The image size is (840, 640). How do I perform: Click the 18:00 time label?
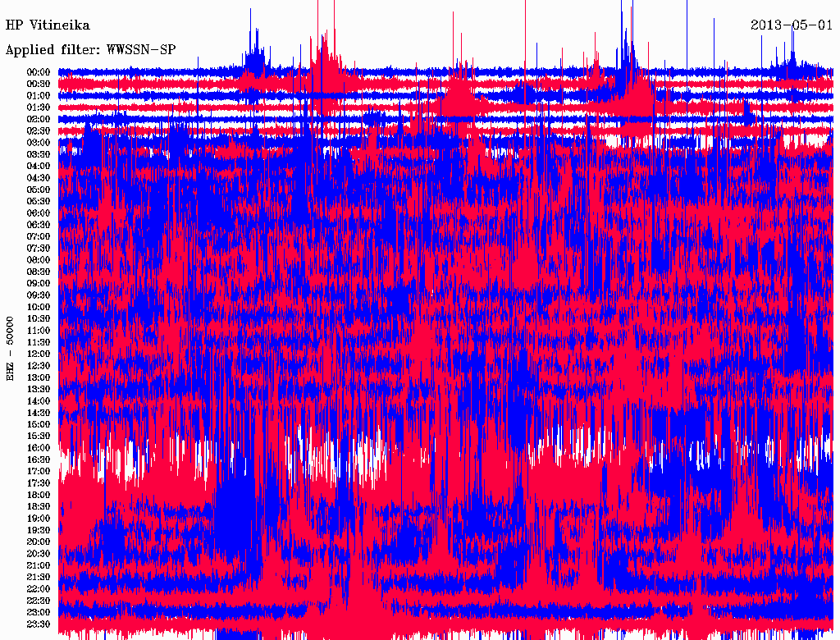[x=39, y=495]
